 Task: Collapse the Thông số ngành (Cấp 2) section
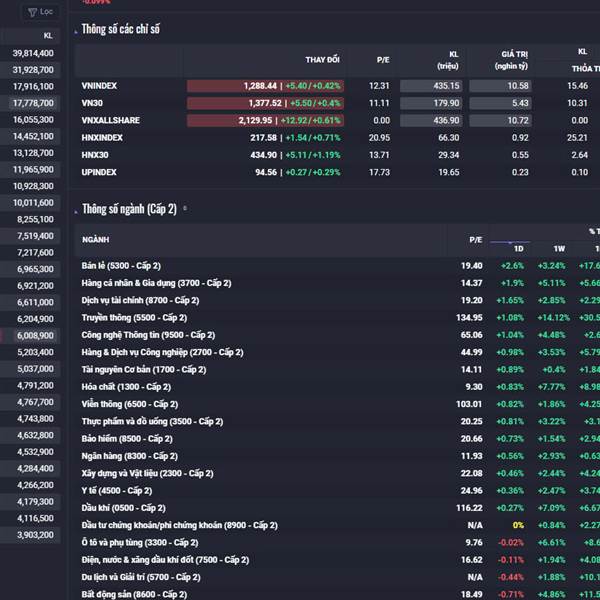[76, 211]
